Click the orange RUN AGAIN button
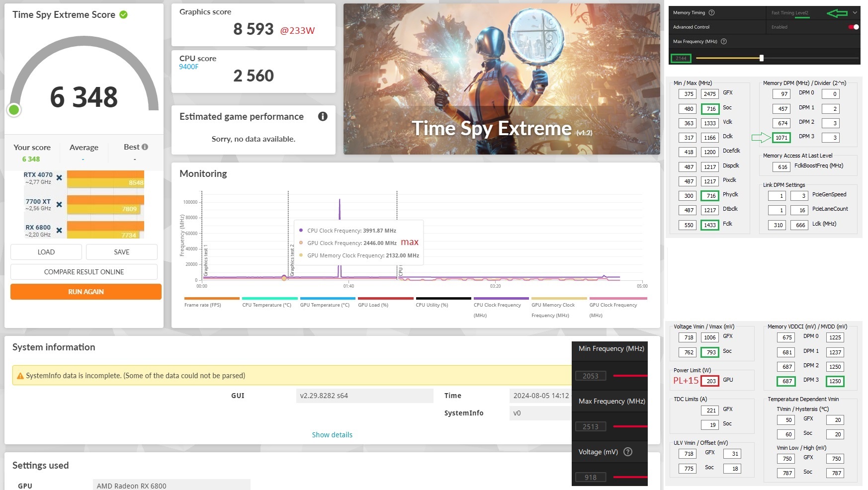The image size is (868, 490). tap(86, 292)
